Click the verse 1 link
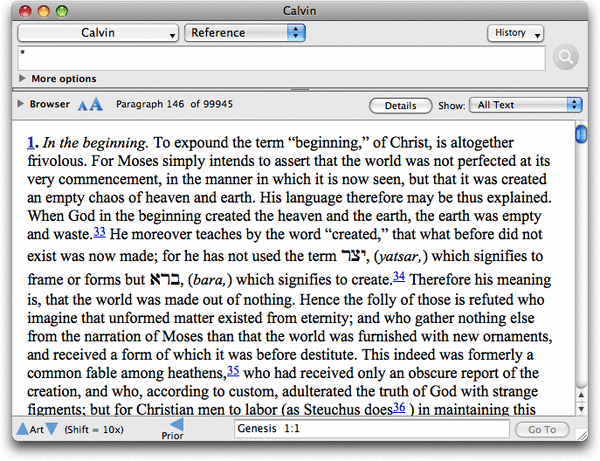The width and height of the screenshot is (600, 461). 31,143
